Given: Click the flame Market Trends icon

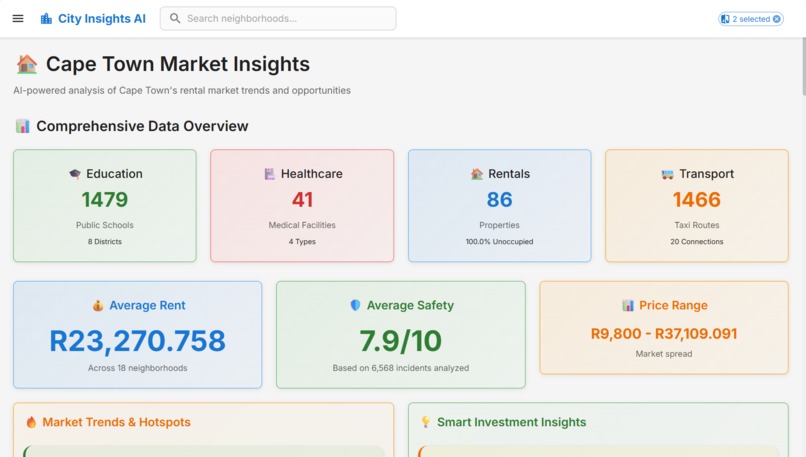Looking at the screenshot, I should tap(31, 422).
